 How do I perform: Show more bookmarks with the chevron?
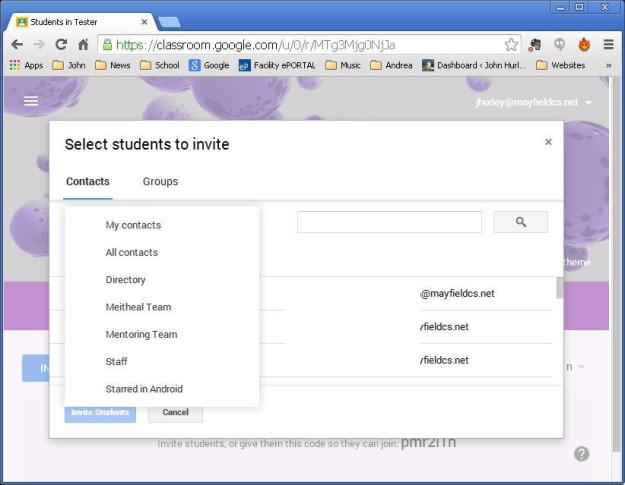[x=609, y=65]
